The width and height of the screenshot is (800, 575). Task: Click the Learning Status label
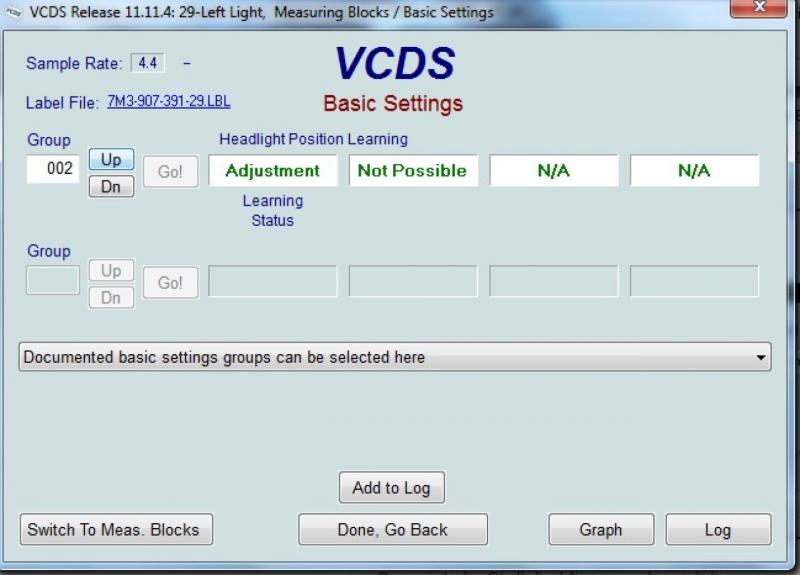click(x=273, y=210)
